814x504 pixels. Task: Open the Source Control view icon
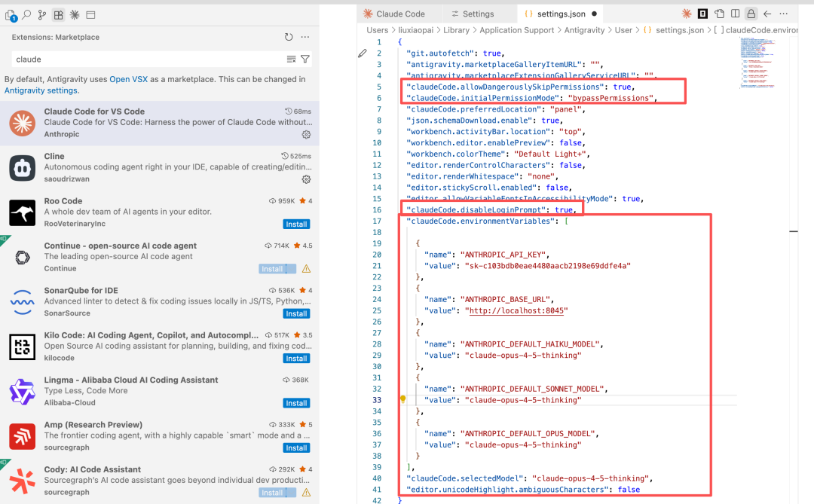(41, 15)
